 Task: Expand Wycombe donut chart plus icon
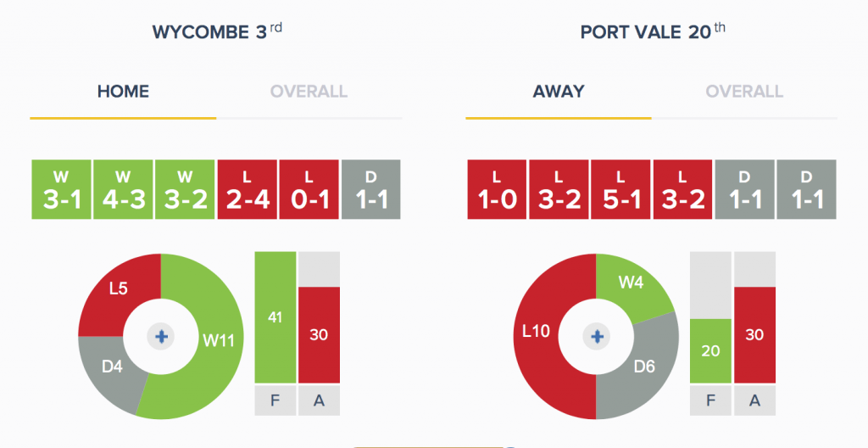161,337
